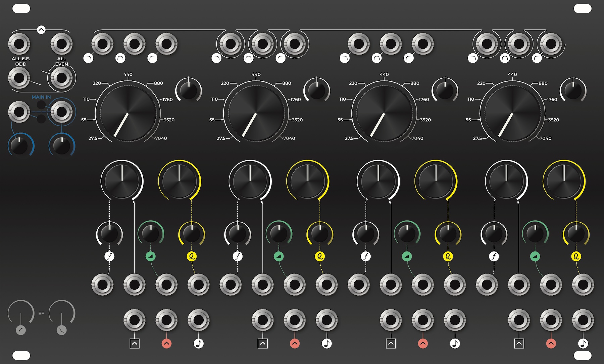Click the middle filter-shape icon in third section
Viewport: 604px width, 364px height.
click(377, 58)
